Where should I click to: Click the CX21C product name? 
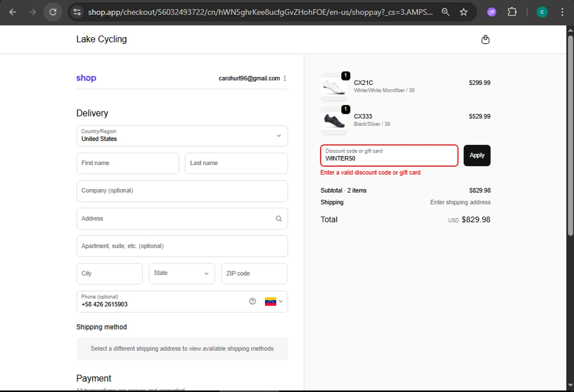364,83
